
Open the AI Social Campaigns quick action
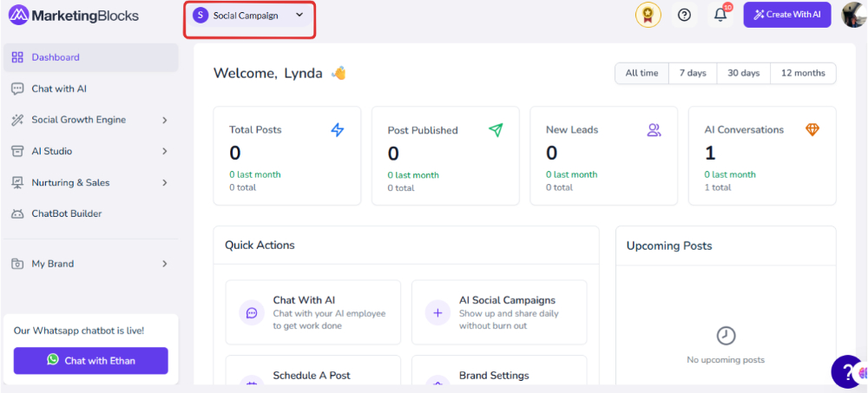(x=499, y=312)
